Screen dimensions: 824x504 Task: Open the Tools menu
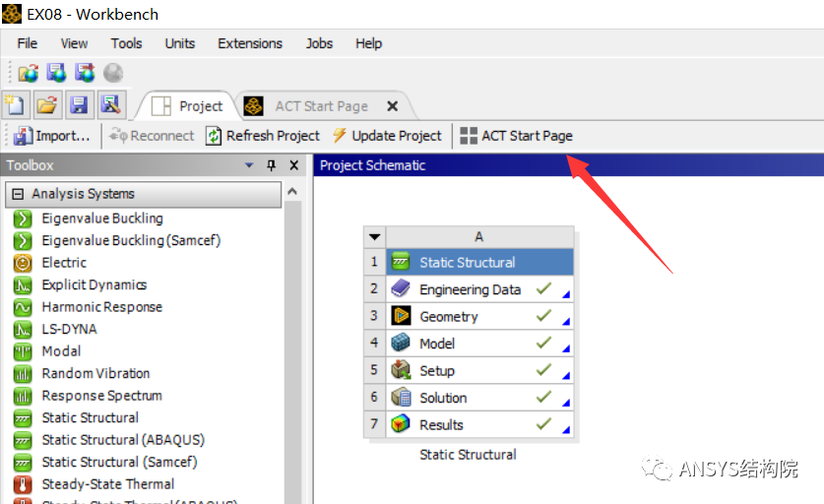tap(126, 43)
